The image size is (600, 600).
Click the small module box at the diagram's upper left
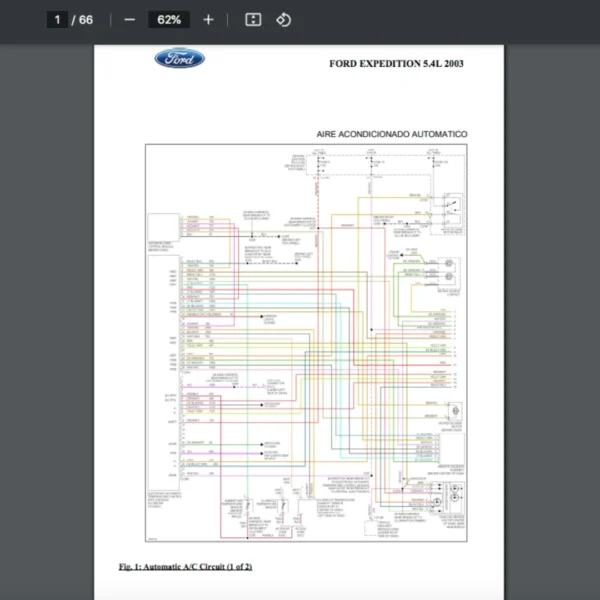[162, 225]
